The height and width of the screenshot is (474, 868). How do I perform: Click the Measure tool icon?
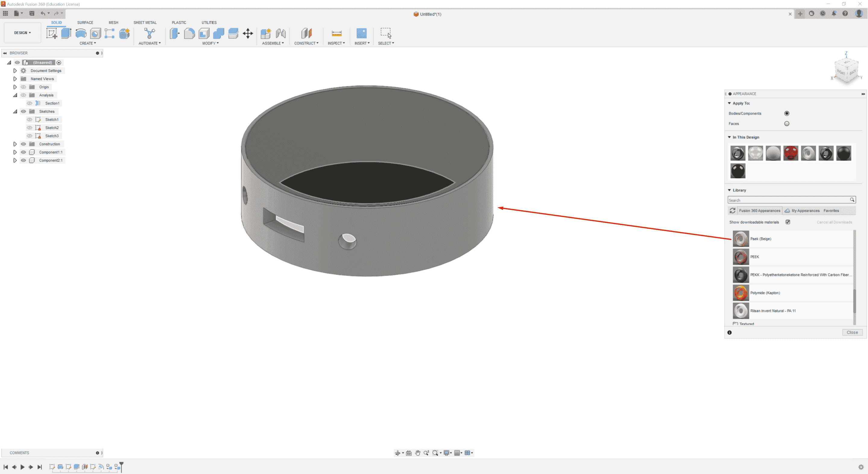[x=337, y=33]
